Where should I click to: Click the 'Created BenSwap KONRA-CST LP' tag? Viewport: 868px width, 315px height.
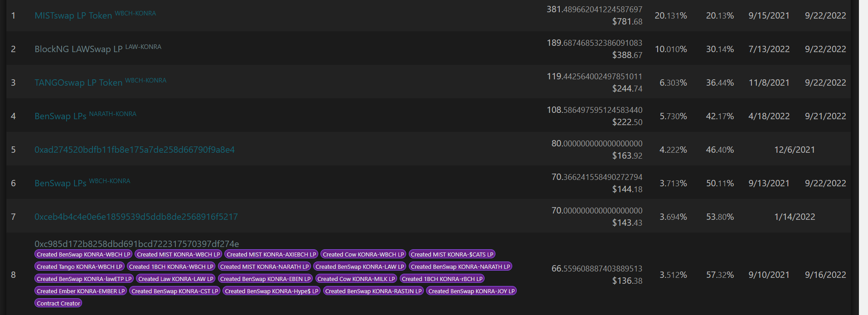[x=175, y=291]
